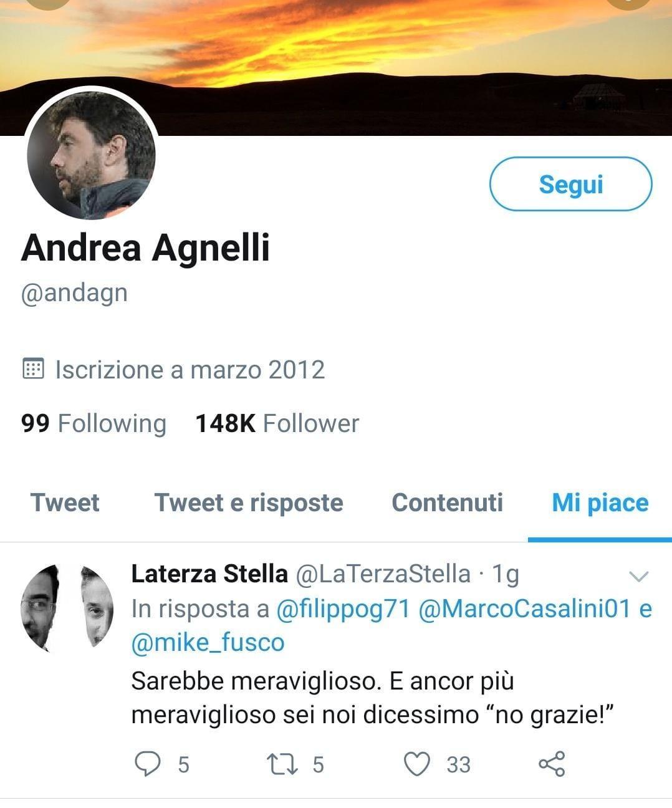
Task: Follow the account with Segui button
Action: click(570, 184)
